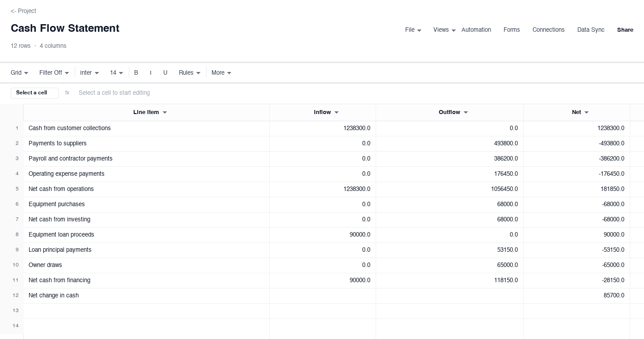Select the Payments to suppliers cell
This screenshot has height=339, width=644.
(146, 144)
